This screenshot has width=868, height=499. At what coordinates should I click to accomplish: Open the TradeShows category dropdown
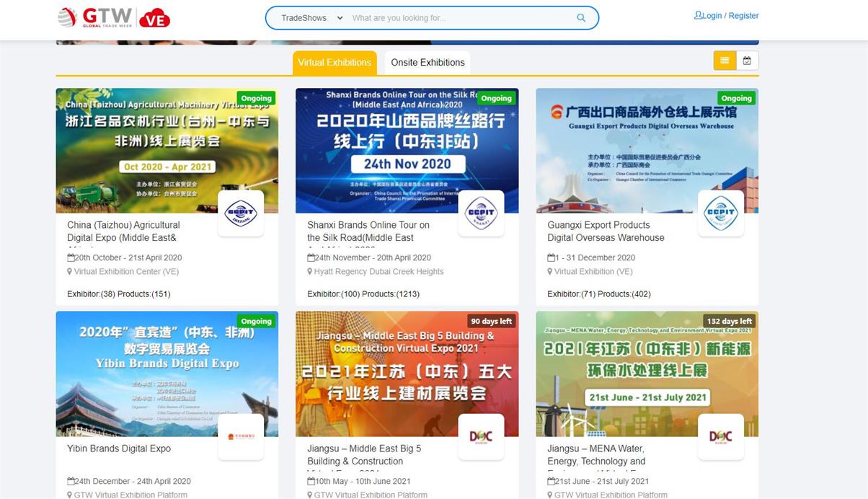coord(311,18)
